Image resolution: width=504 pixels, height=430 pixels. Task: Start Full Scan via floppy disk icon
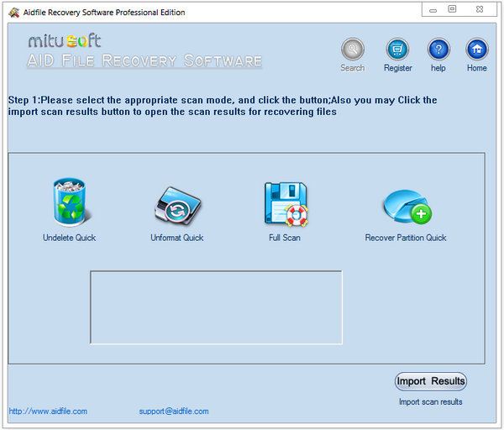(x=284, y=204)
